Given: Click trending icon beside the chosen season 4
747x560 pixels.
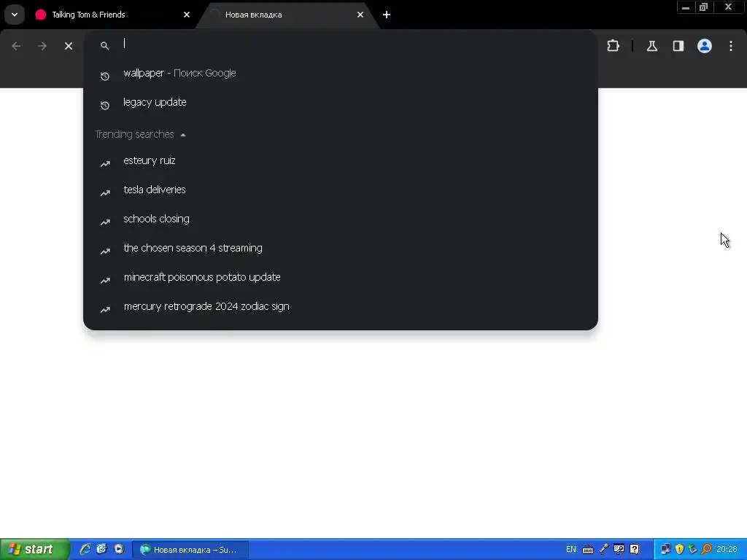Looking at the screenshot, I should coord(105,251).
